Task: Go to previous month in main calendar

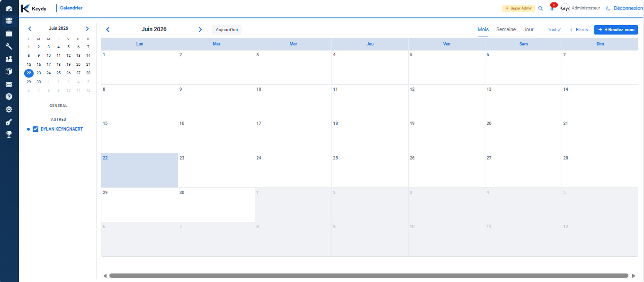Action: (107, 29)
